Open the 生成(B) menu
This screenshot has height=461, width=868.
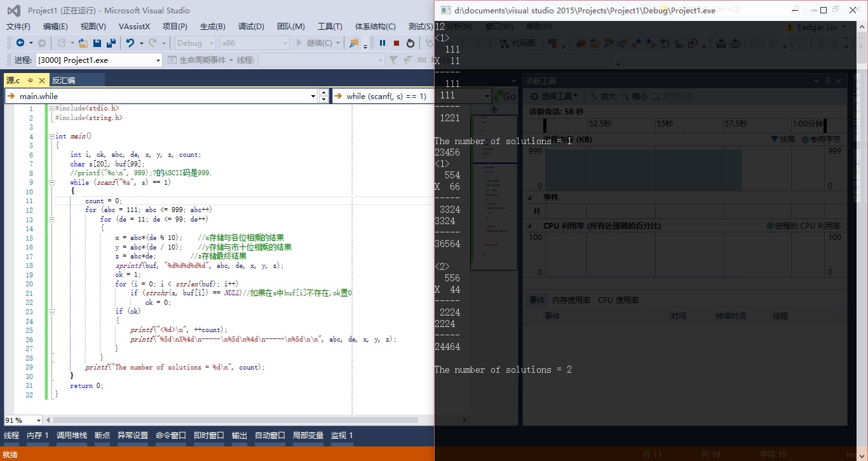click(212, 26)
